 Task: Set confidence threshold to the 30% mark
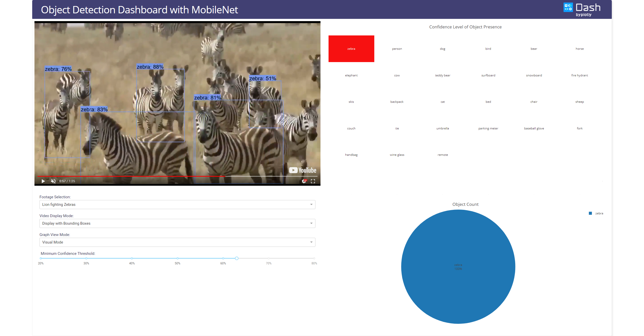pos(86,258)
